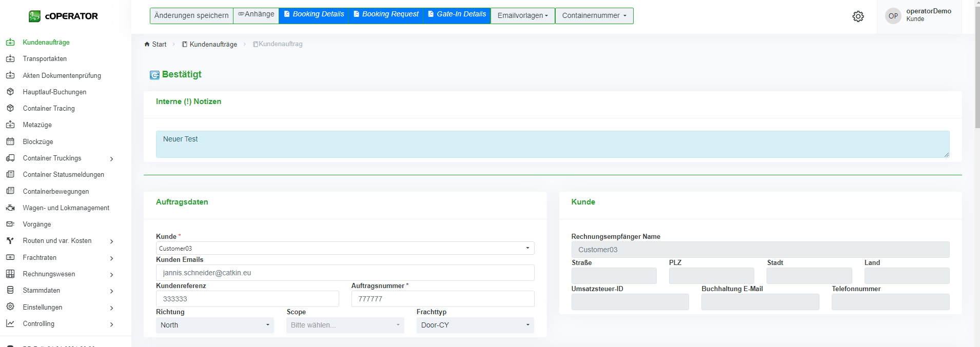Viewport: 980px width, 347px height.
Task: Open the Emailvorlagen dropdown
Action: (x=522, y=16)
